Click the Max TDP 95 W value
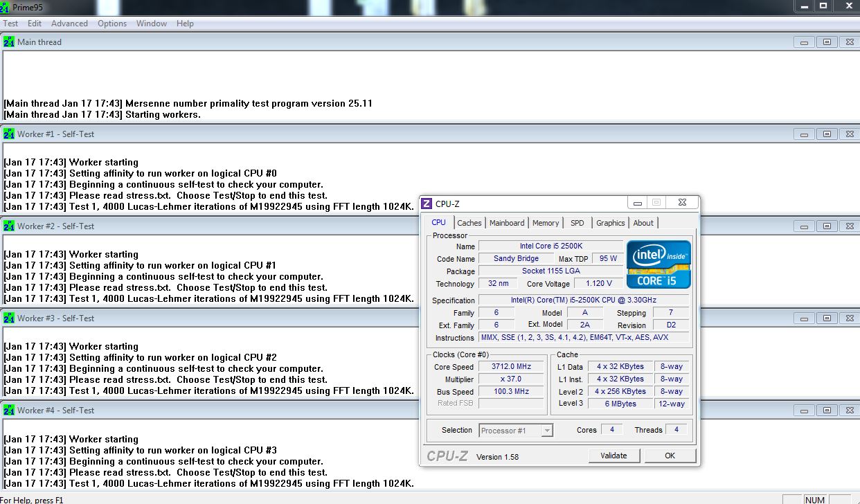Image resolution: width=860 pixels, height=504 pixels. click(x=608, y=259)
